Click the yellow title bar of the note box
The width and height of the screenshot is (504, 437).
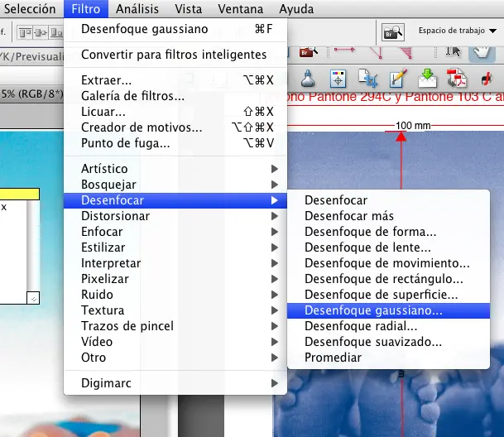tap(20, 194)
